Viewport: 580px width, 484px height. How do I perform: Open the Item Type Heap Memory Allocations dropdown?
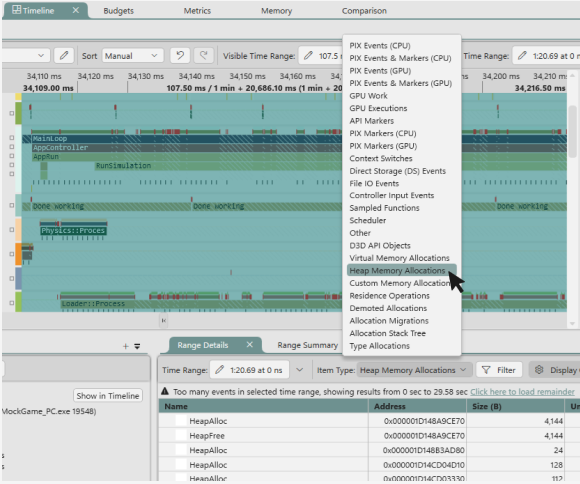[414, 370]
